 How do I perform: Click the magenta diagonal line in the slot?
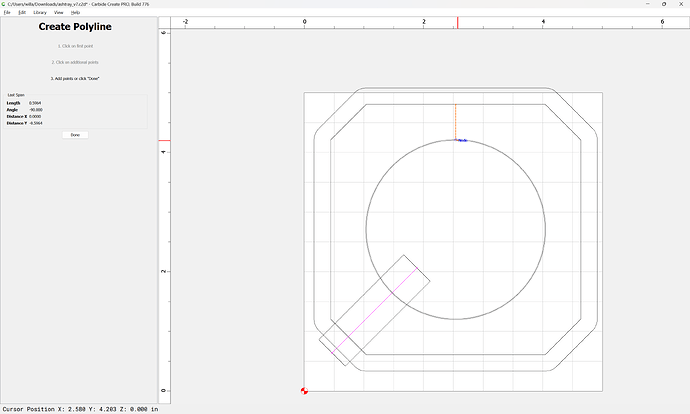tap(374, 311)
